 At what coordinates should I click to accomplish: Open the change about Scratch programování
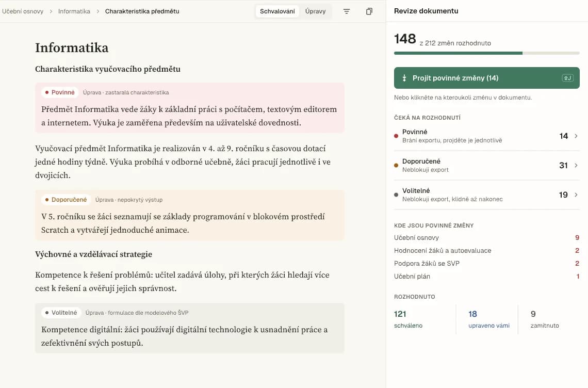(190, 215)
